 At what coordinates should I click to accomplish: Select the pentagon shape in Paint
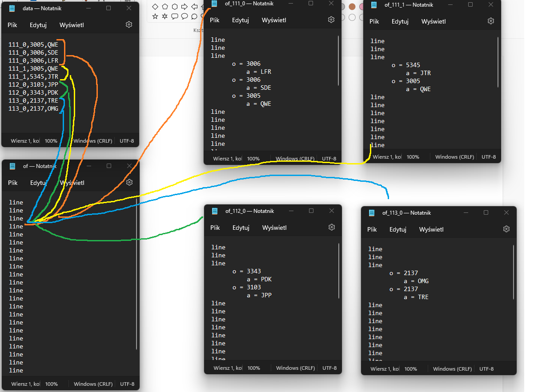coord(165,6)
